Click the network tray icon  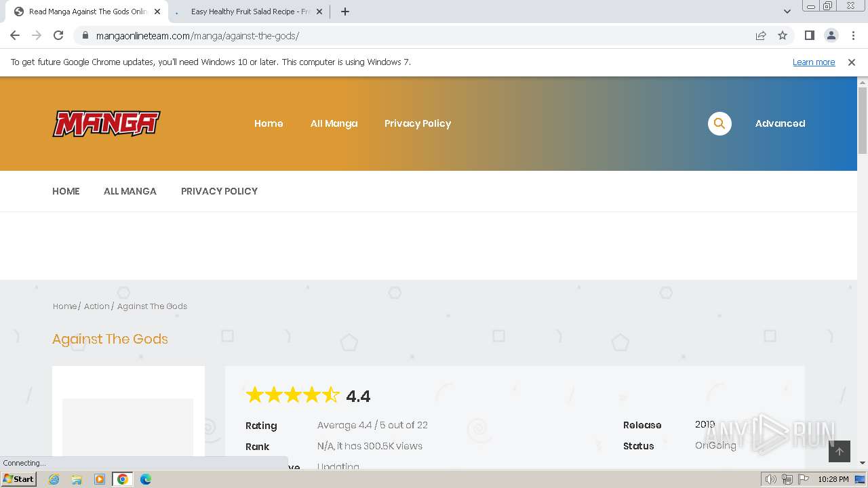pyautogui.click(x=787, y=479)
